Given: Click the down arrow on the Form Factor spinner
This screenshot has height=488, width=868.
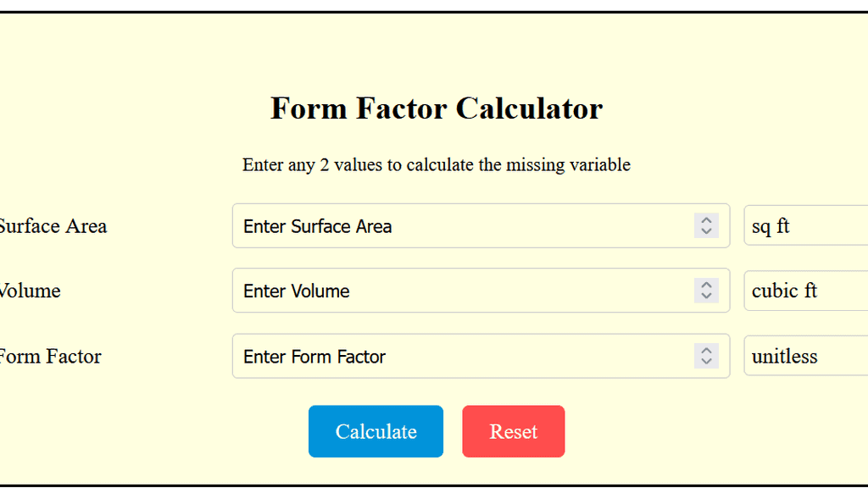Looking at the screenshot, I should pyautogui.click(x=706, y=361).
